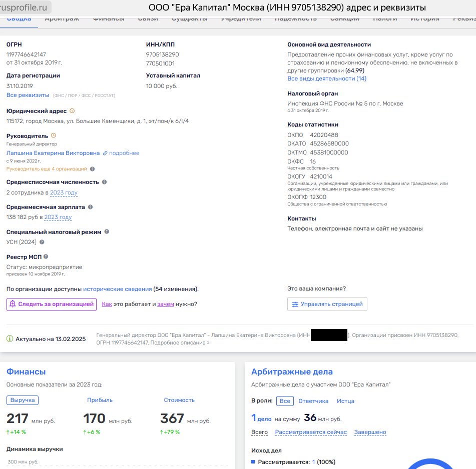Click the подробнее link
The height and width of the screenshot is (469, 476).
pos(124,153)
